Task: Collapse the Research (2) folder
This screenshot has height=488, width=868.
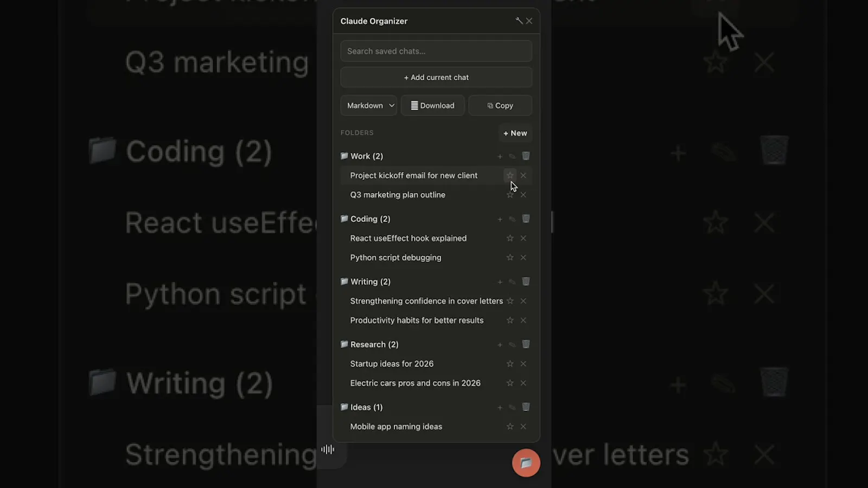Action: (369, 344)
